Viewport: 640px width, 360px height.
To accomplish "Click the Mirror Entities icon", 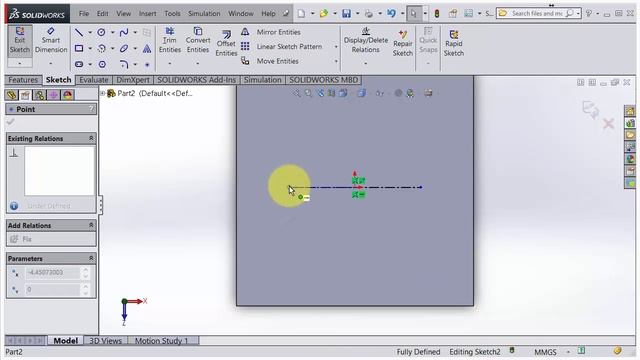I will (245, 32).
